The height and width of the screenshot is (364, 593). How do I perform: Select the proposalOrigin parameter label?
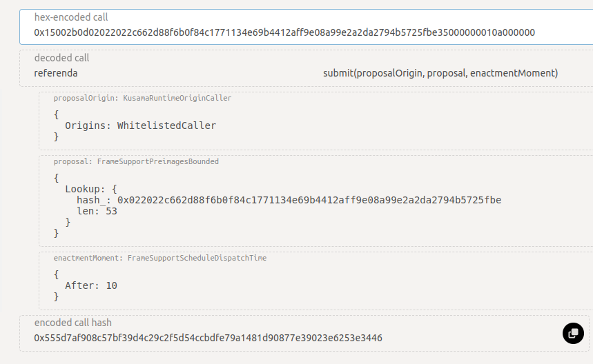[86, 98]
